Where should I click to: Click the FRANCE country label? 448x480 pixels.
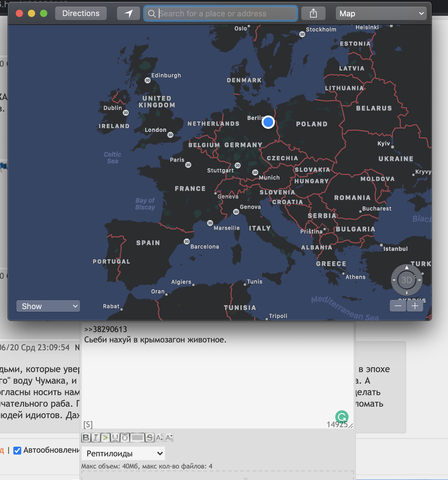[x=190, y=188]
